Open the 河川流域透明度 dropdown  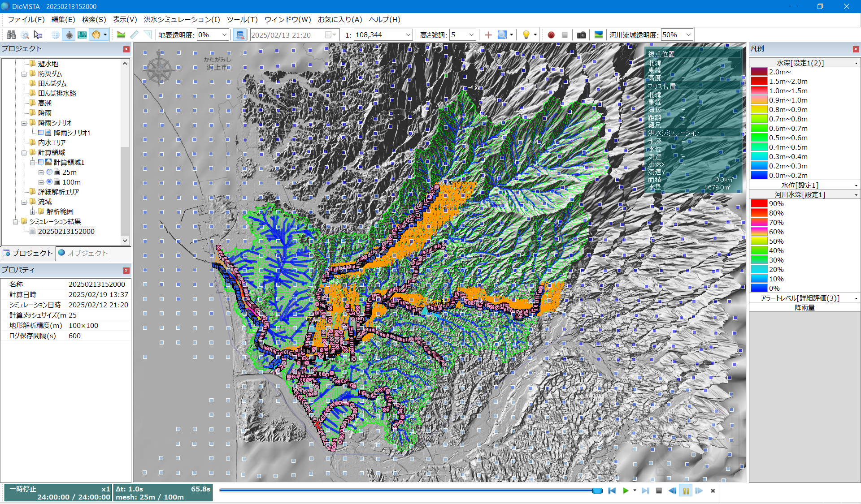pos(688,35)
